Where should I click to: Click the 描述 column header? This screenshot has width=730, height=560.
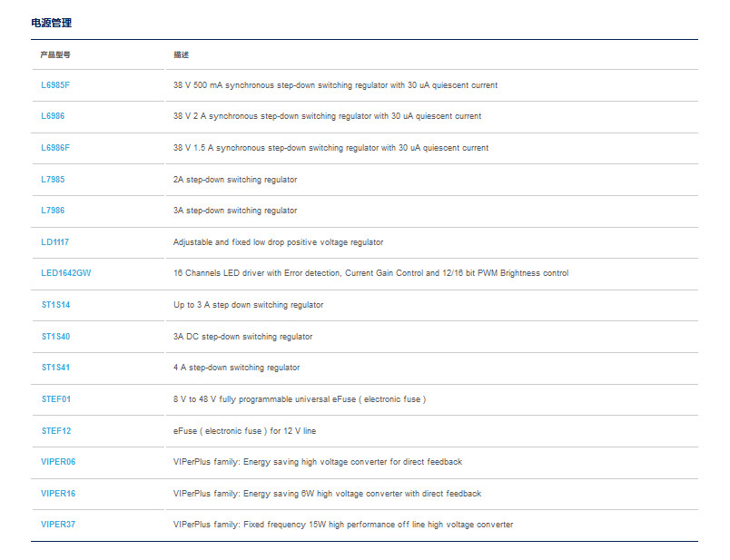[x=181, y=55]
